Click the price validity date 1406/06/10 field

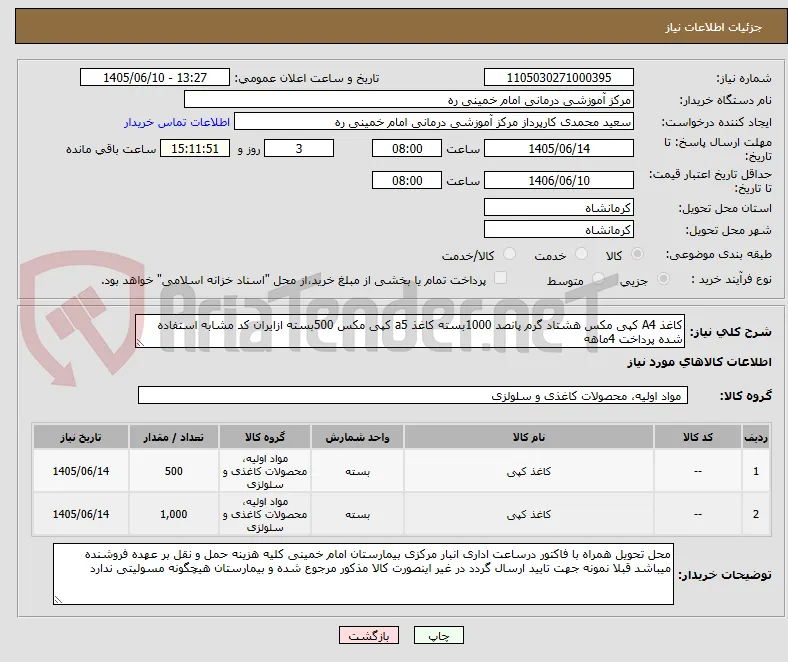(558, 180)
